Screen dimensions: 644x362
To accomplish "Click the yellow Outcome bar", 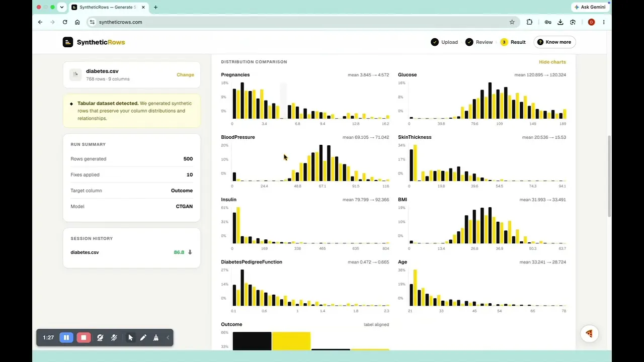I will tap(291, 341).
